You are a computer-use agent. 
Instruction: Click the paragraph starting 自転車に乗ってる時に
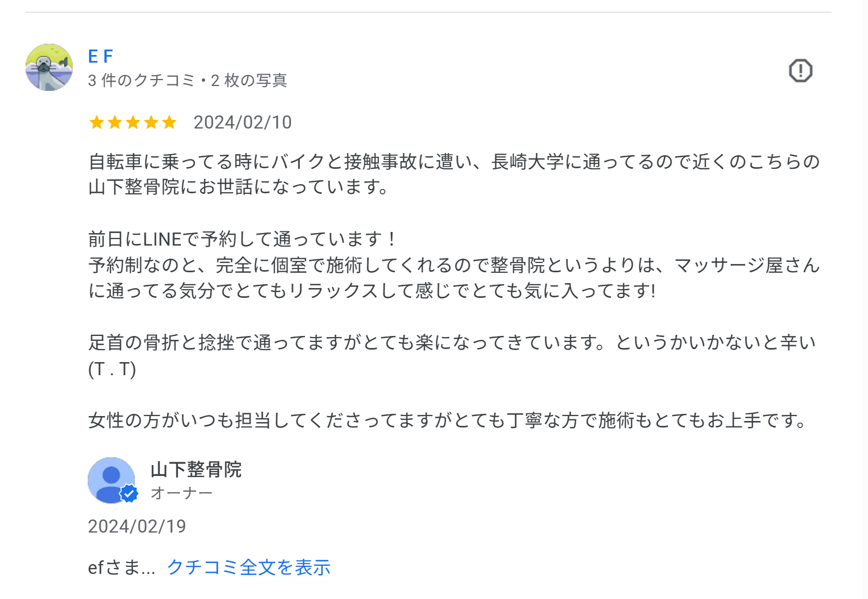(454, 162)
